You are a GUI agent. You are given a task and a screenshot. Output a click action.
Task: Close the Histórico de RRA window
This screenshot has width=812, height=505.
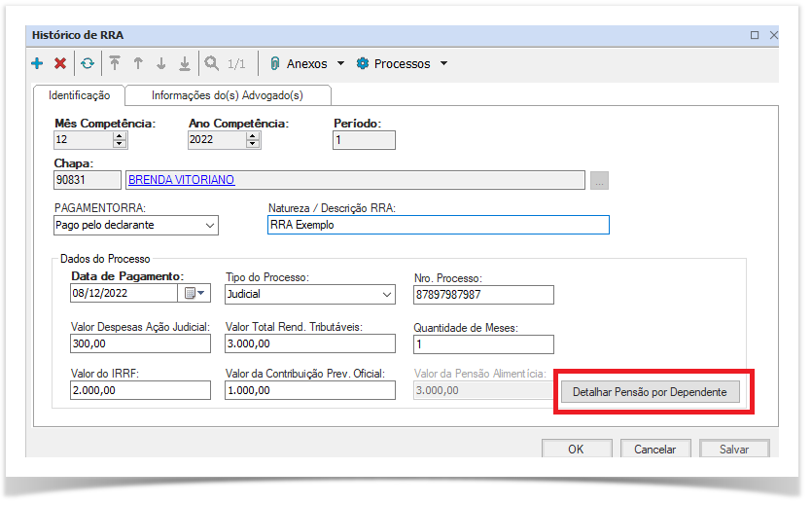774,35
